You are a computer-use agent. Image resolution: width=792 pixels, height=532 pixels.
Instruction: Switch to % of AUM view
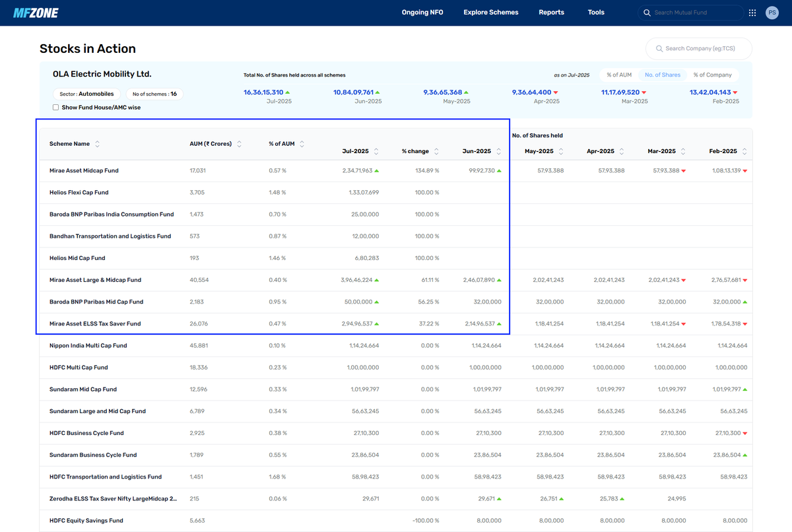(x=619, y=75)
